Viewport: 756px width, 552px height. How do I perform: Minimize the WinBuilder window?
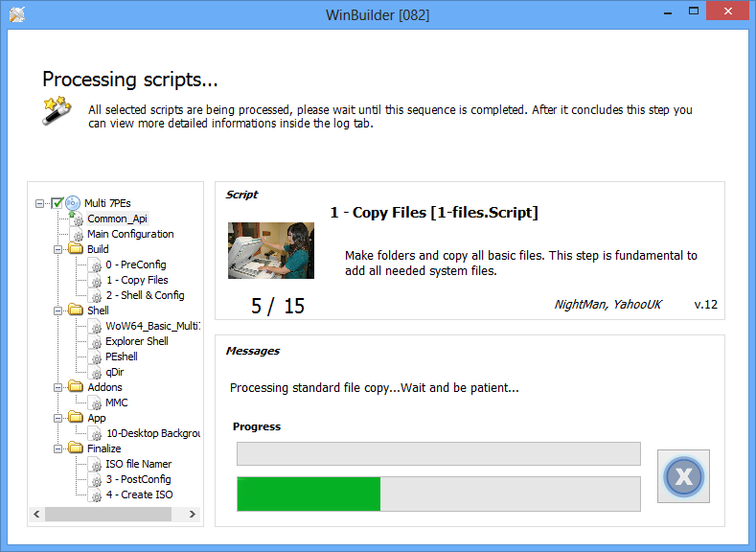[668, 12]
